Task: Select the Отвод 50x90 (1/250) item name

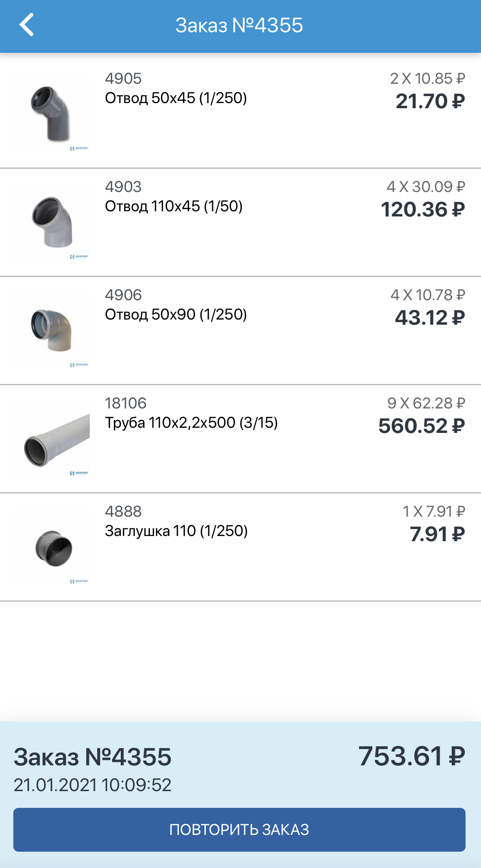Action: point(176,315)
